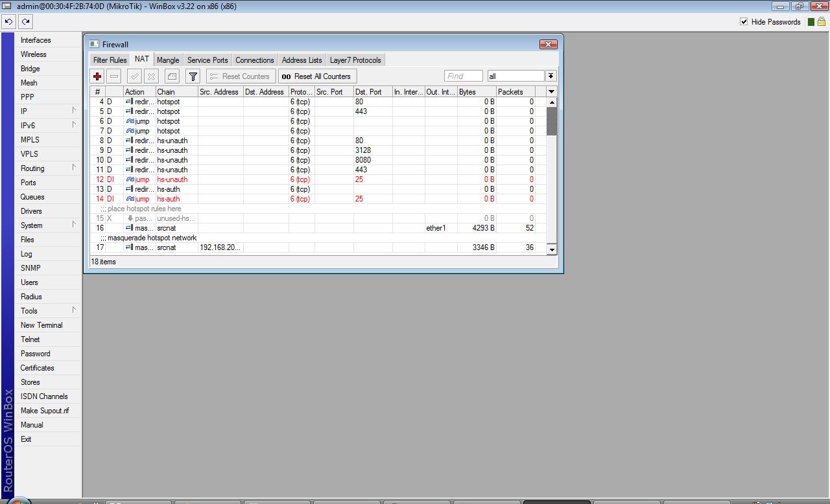Select rule 16 masquerade ether1 row
This screenshot has width=830, height=504.
click(x=318, y=228)
